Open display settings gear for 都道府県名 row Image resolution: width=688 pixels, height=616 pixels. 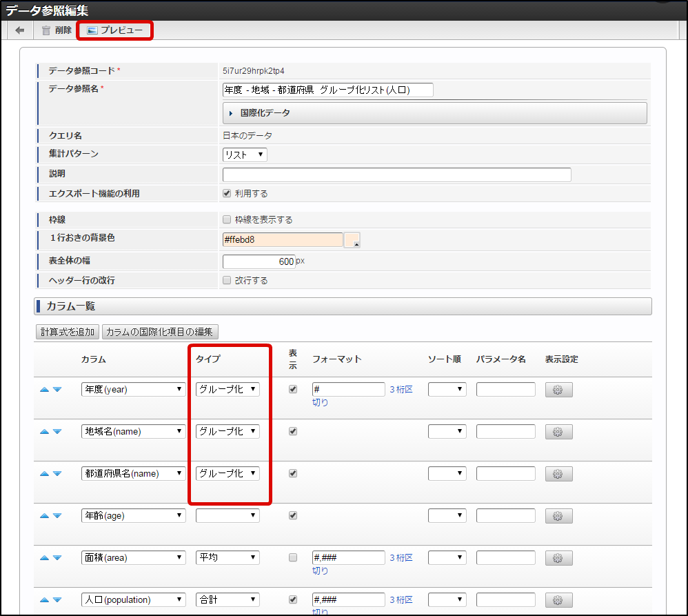click(x=558, y=474)
